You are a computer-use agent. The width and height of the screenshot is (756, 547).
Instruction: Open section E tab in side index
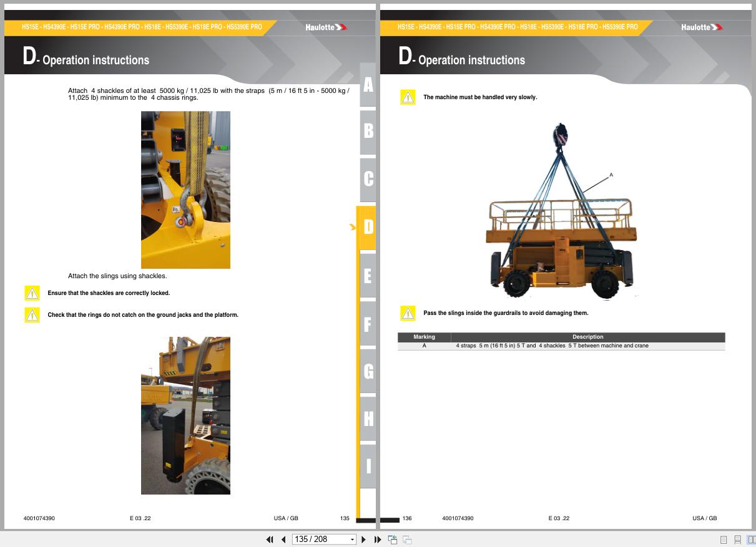click(x=368, y=276)
